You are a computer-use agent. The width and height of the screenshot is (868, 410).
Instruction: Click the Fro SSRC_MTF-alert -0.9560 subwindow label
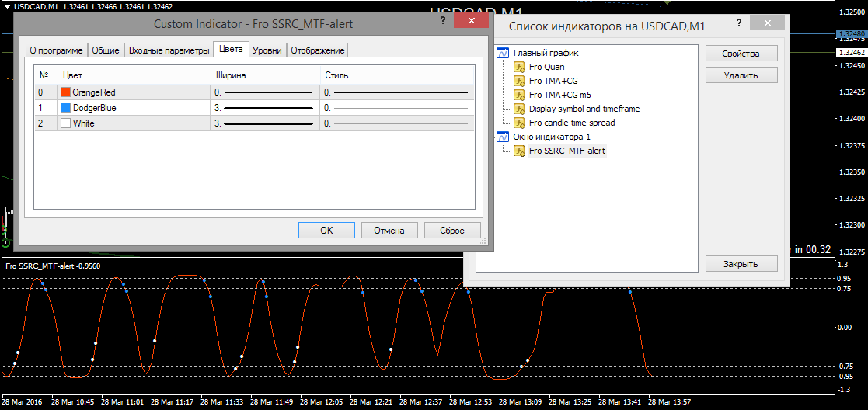point(53,266)
